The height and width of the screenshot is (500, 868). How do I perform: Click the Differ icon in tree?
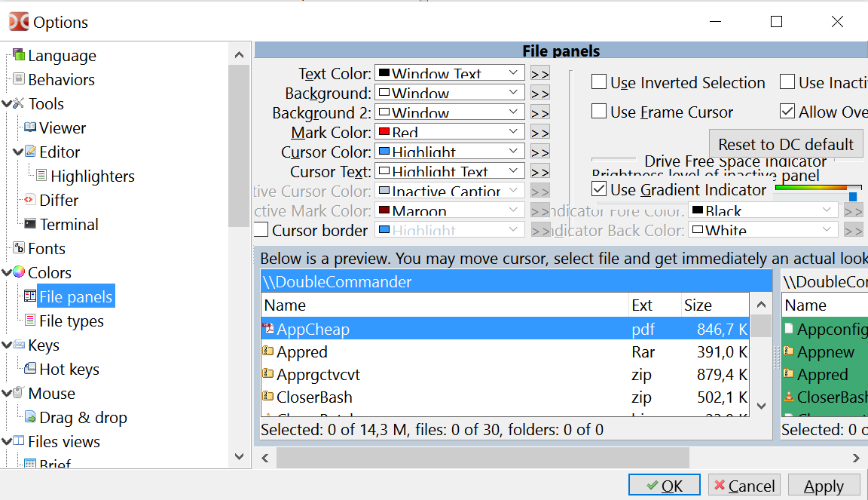pyautogui.click(x=30, y=201)
